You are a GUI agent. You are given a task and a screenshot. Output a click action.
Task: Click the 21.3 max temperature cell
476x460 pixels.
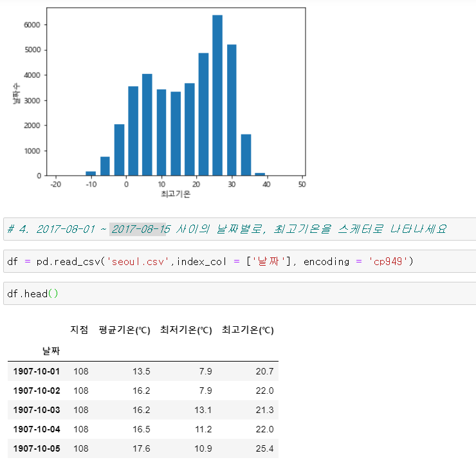pyautogui.click(x=264, y=410)
